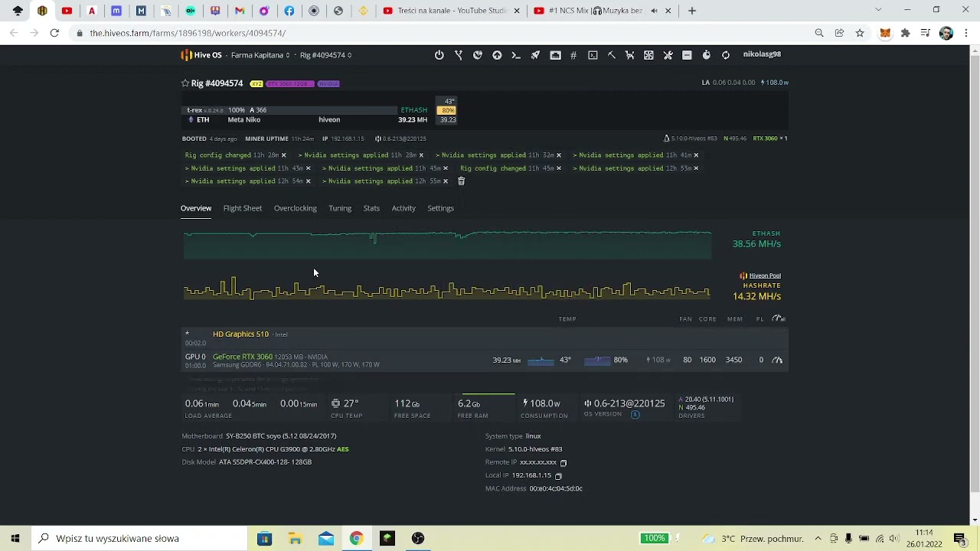The width and height of the screenshot is (980, 551).
Task: Dismiss 'Nvidia settings applied 12h 53m' message
Action: (695, 168)
